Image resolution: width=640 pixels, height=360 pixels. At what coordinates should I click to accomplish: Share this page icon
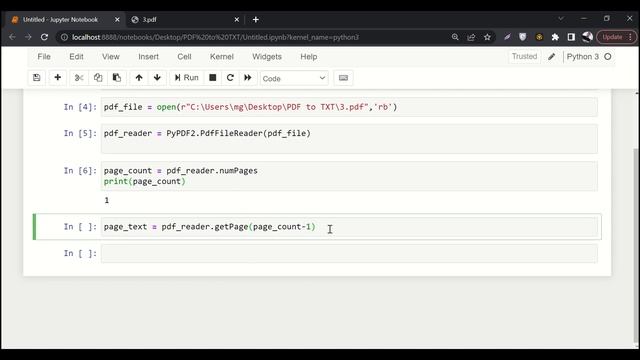point(471,37)
